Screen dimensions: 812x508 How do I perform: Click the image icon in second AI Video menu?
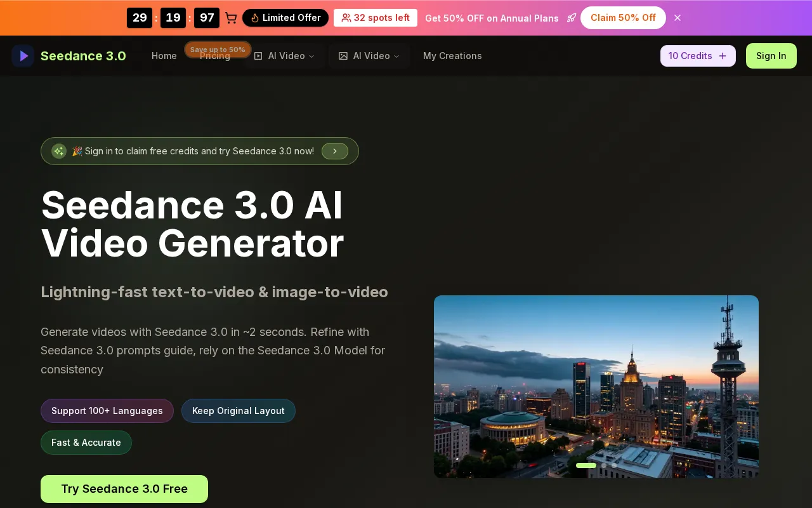(x=343, y=56)
